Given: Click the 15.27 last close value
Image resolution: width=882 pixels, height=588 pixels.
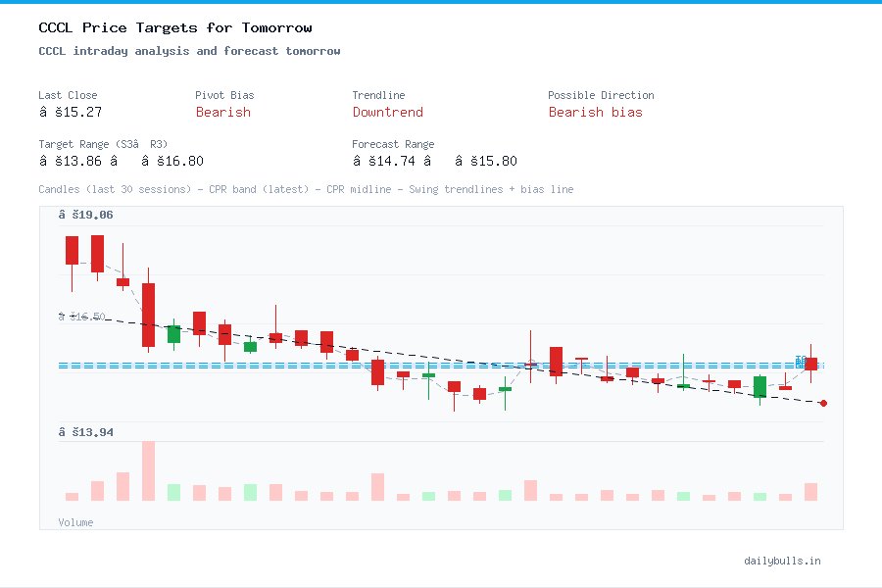Looking at the screenshot, I should (71, 112).
